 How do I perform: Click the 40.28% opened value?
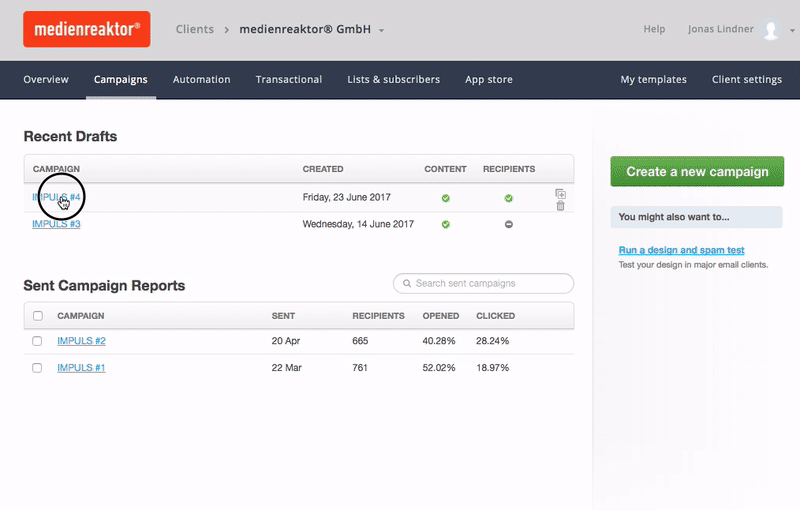pos(439,341)
